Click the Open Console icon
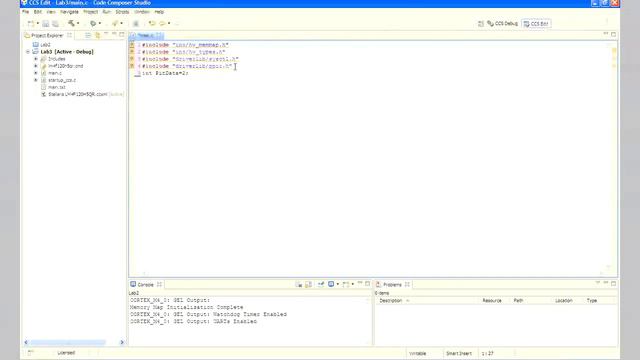The image size is (640, 360). pos(346,284)
